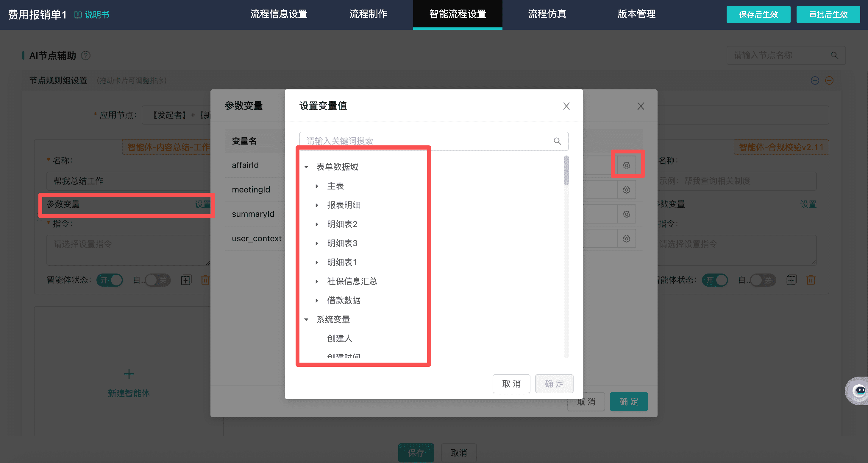Open 设置 link for left card 参数变量
This screenshot has height=463, width=868.
tap(202, 204)
